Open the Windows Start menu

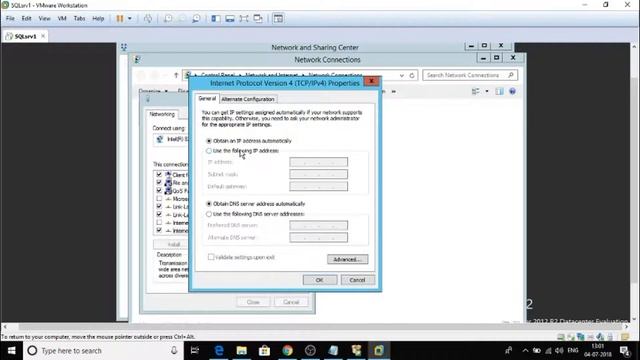pyautogui.click(x=11, y=351)
